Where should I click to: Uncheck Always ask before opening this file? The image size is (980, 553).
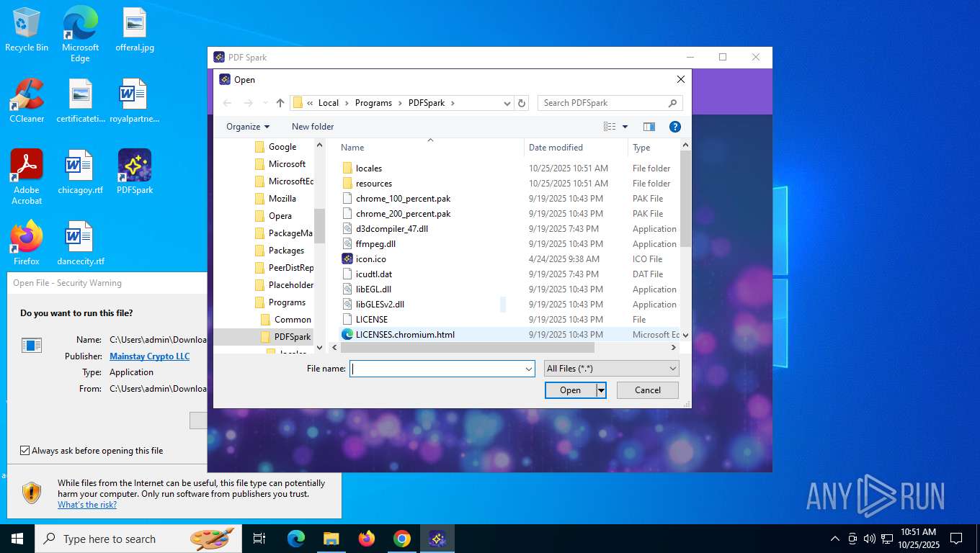pyautogui.click(x=25, y=451)
